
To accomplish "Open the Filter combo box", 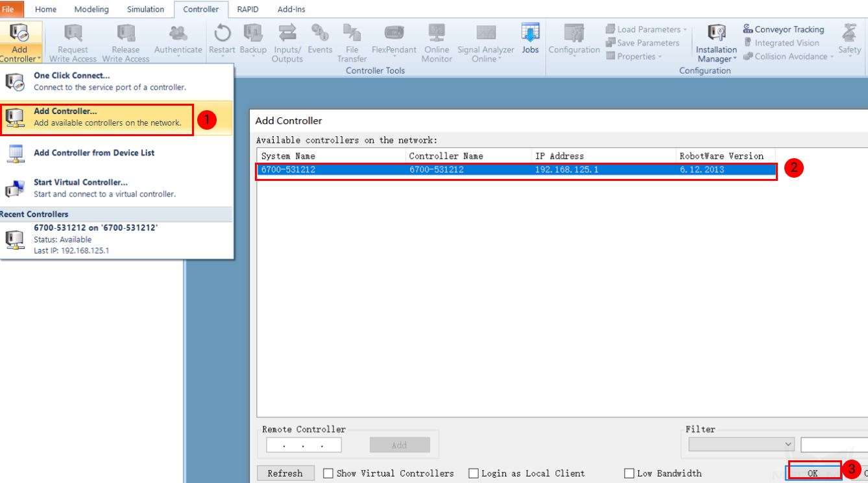I will pyautogui.click(x=741, y=444).
